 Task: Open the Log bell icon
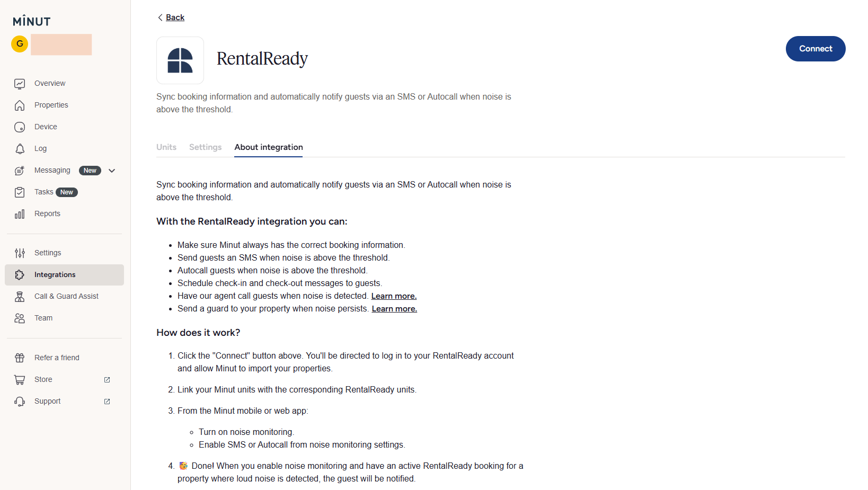(x=20, y=149)
